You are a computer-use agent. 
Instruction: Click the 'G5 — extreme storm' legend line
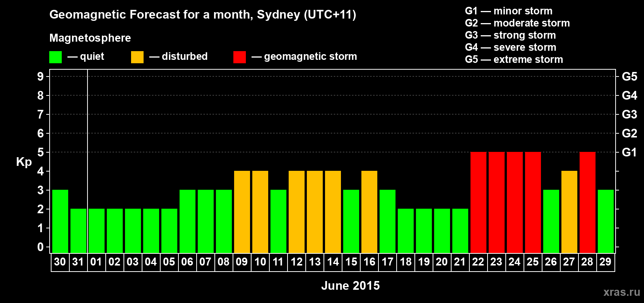(x=514, y=59)
